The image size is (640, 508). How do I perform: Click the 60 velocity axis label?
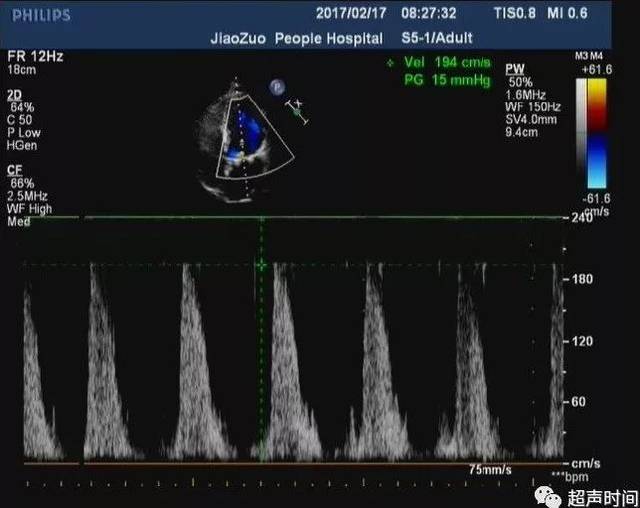pyautogui.click(x=579, y=402)
